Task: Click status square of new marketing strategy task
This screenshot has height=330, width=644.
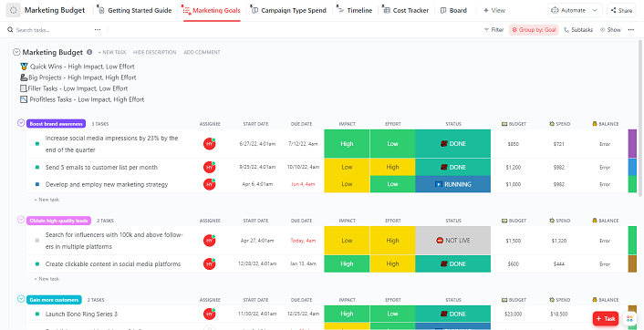Action: [37, 185]
